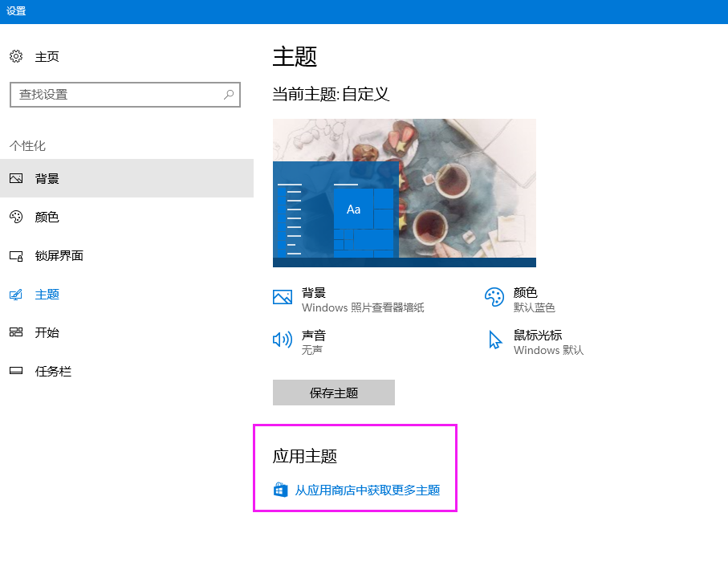Go to 任务栏 settings in the sidebar
728x586 pixels.
tap(53, 372)
